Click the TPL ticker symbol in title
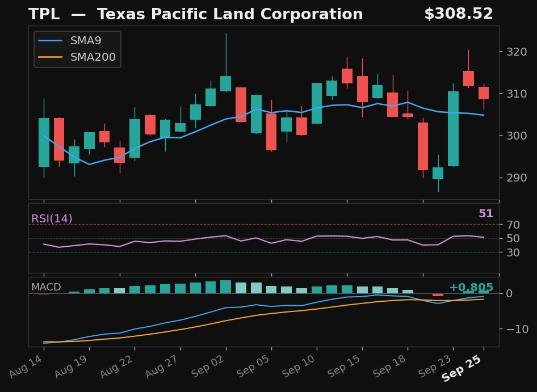537x392 pixels. 44,14
